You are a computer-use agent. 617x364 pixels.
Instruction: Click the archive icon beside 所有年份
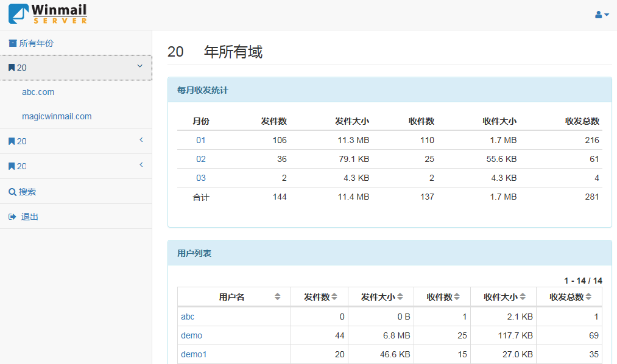pos(13,43)
